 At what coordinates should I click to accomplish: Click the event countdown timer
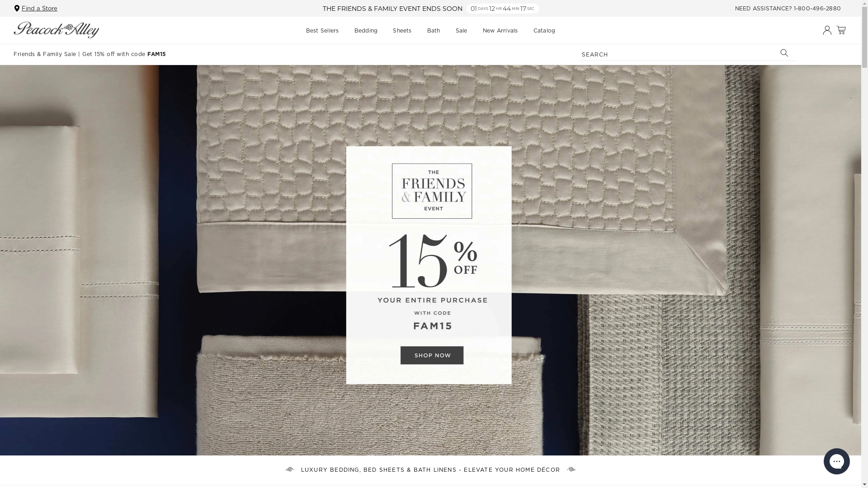(x=502, y=9)
